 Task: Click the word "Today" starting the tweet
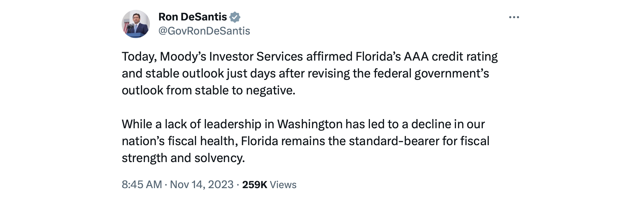(138, 56)
